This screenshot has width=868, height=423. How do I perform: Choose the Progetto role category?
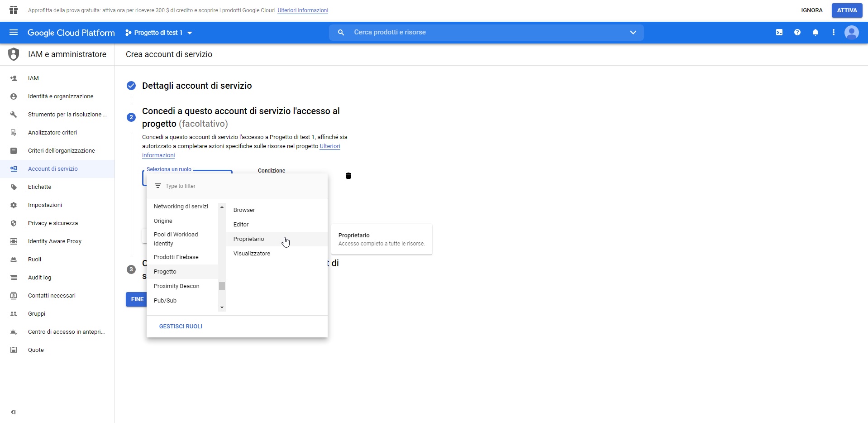[x=182, y=272]
